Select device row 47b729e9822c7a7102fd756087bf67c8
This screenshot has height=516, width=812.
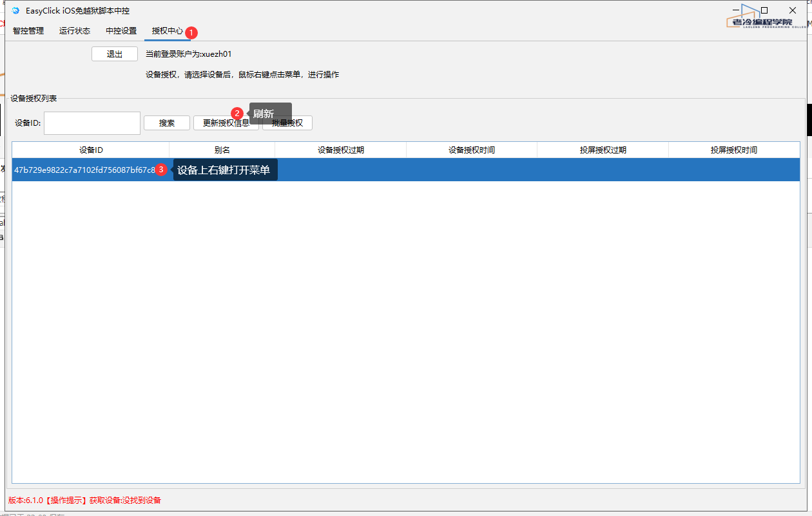(x=406, y=170)
